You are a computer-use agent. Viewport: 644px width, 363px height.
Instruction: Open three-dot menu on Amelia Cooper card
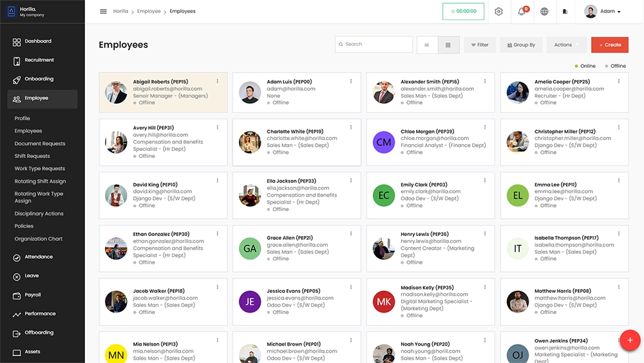619,81
